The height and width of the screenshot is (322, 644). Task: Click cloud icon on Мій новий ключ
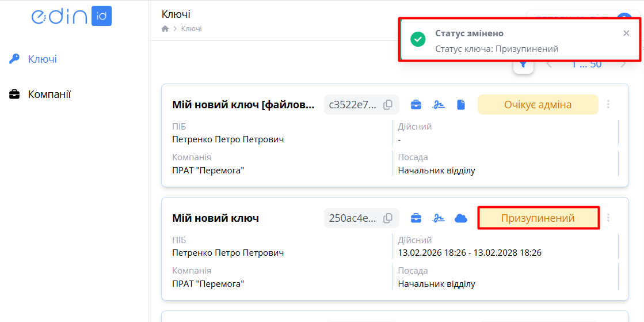pyautogui.click(x=460, y=218)
